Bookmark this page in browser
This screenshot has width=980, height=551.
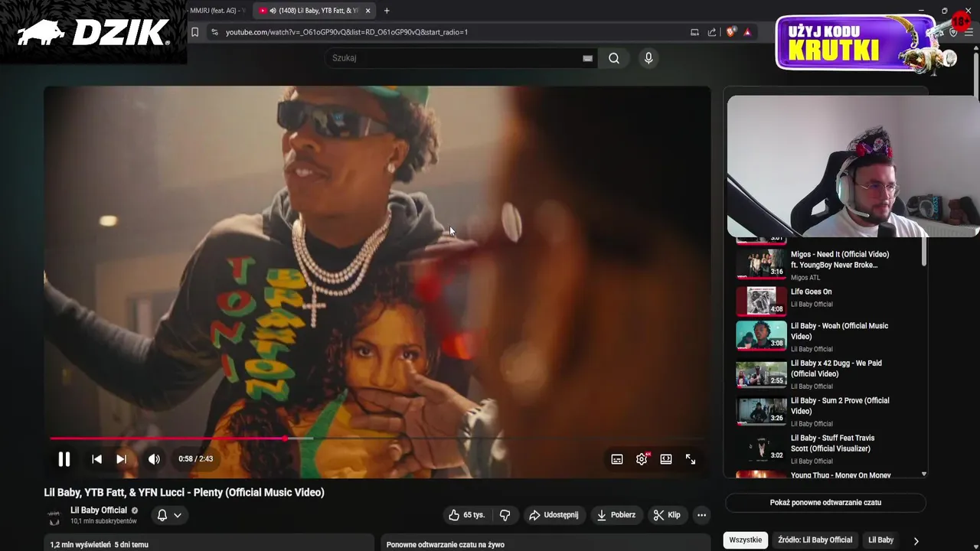(194, 32)
